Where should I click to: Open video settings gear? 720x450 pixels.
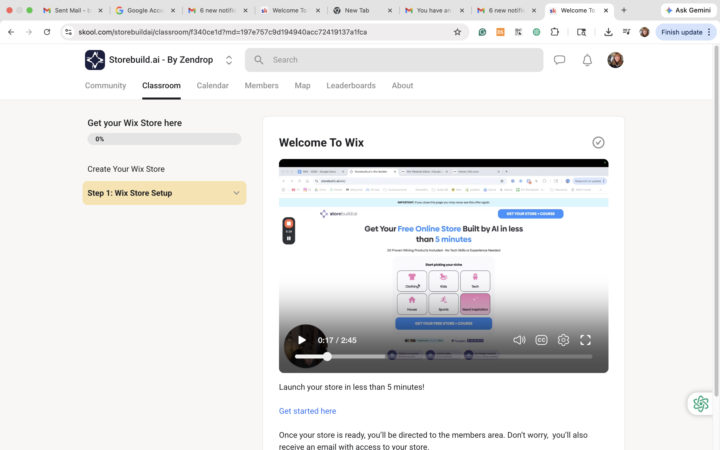click(x=563, y=340)
